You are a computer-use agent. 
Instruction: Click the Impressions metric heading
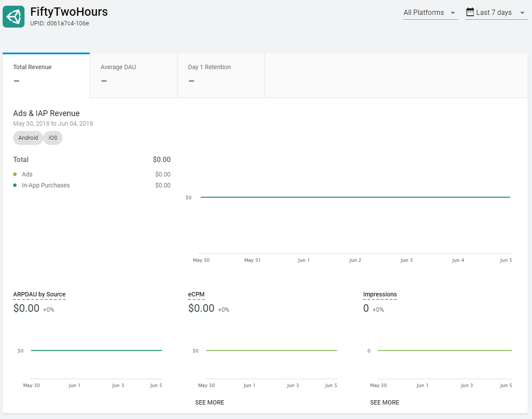pos(380,294)
